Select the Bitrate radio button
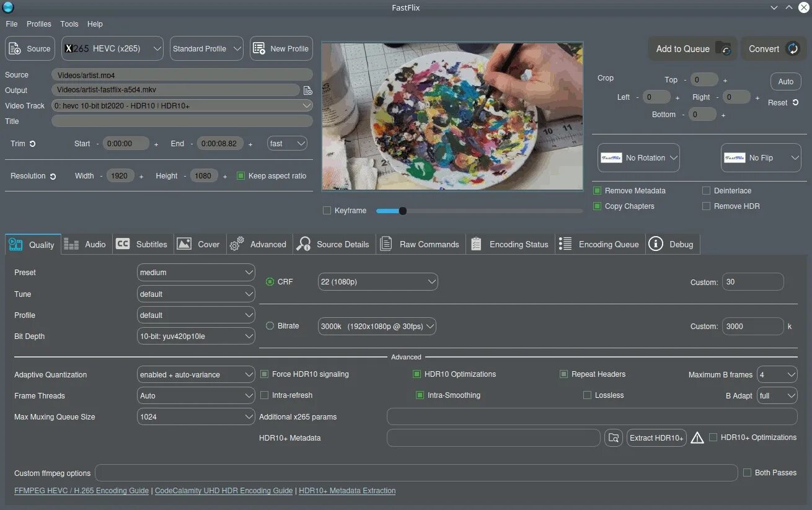Image resolution: width=812 pixels, height=510 pixels. [x=270, y=325]
